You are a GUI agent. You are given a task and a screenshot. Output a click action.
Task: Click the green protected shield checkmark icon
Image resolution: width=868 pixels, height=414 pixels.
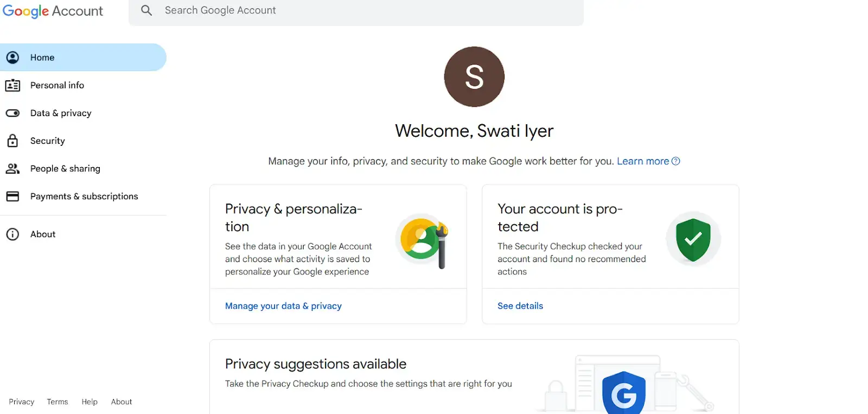(693, 239)
